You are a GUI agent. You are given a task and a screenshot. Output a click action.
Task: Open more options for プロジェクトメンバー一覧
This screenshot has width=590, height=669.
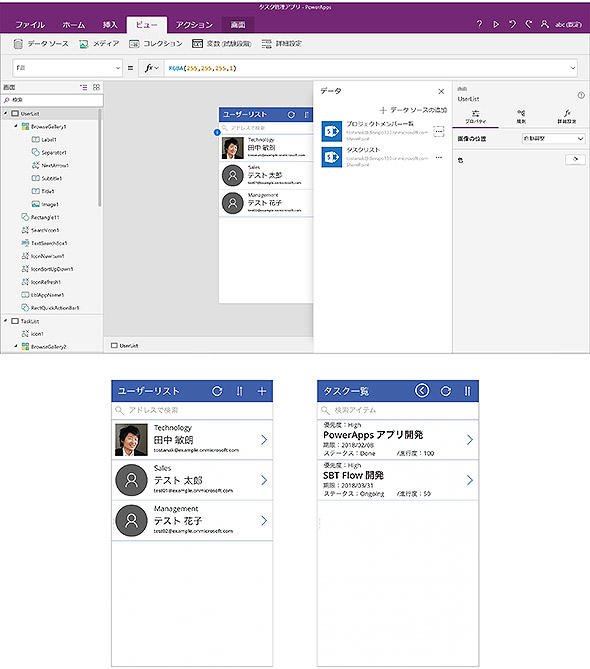439,131
